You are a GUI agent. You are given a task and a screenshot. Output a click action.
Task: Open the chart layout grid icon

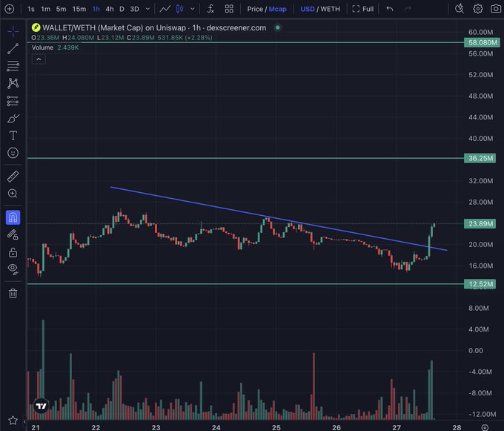(229, 9)
